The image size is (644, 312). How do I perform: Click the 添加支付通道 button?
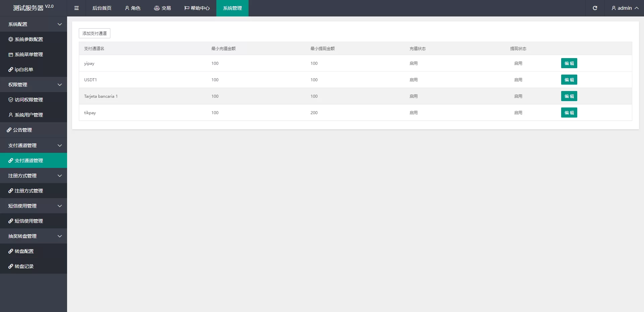click(95, 33)
